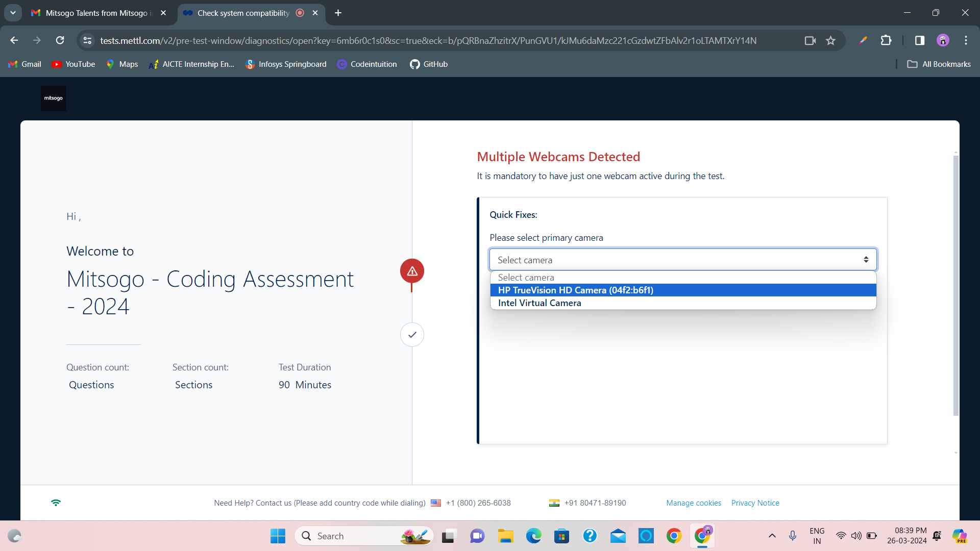Open the Manage cookies link
The width and height of the screenshot is (980, 551).
[693, 503]
